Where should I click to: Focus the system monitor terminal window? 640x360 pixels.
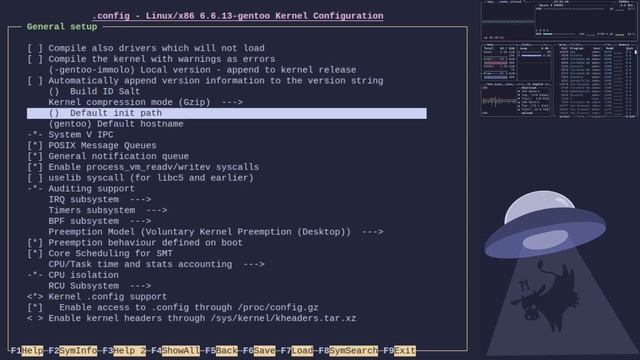(x=559, y=60)
